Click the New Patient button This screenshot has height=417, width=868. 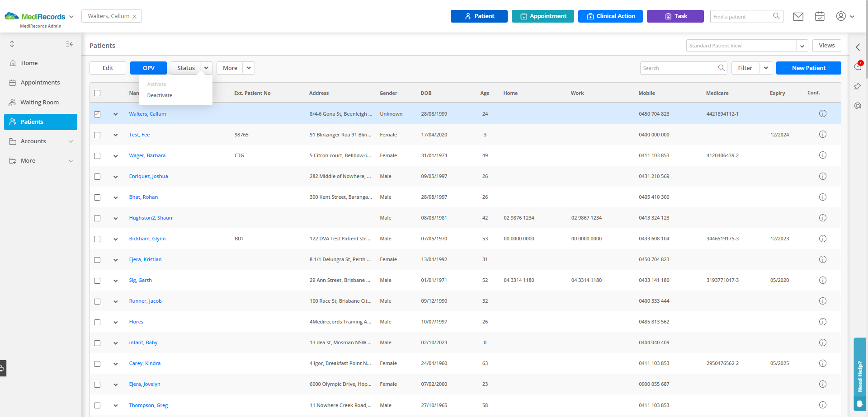(808, 68)
